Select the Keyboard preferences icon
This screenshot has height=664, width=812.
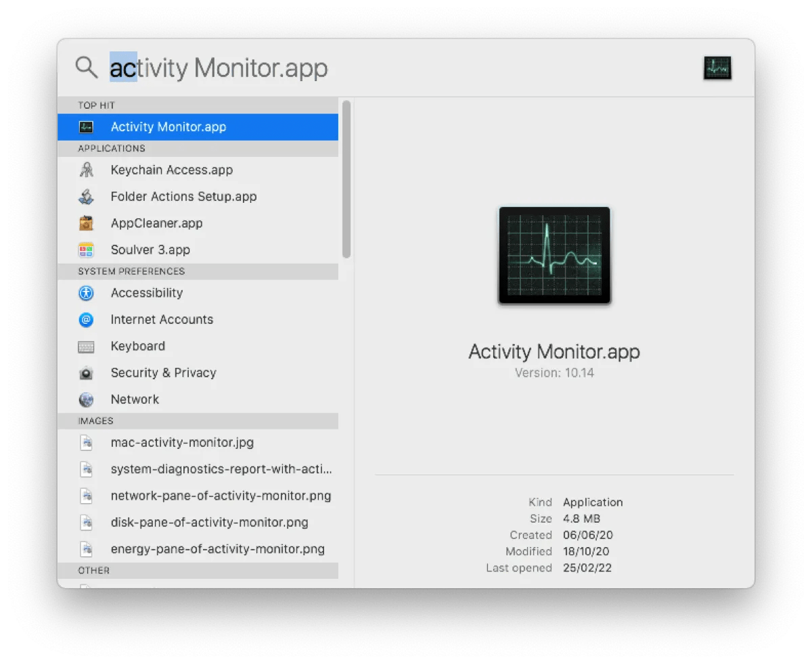click(x=86, y=346)
